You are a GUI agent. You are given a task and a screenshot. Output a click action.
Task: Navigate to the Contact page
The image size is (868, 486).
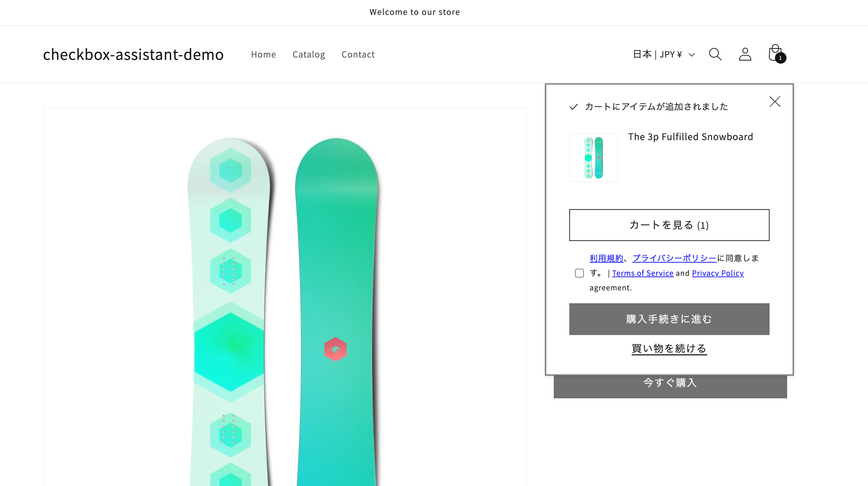point(358,54)
